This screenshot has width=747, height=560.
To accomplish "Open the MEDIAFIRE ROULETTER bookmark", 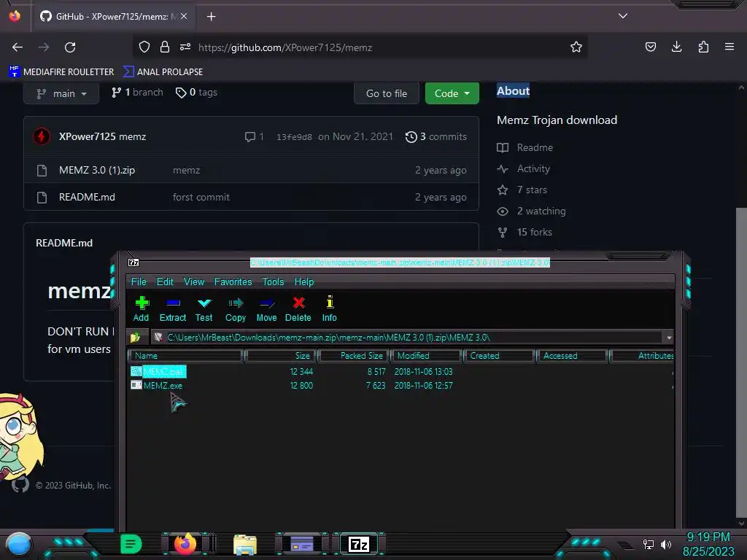I will point(61,72).
